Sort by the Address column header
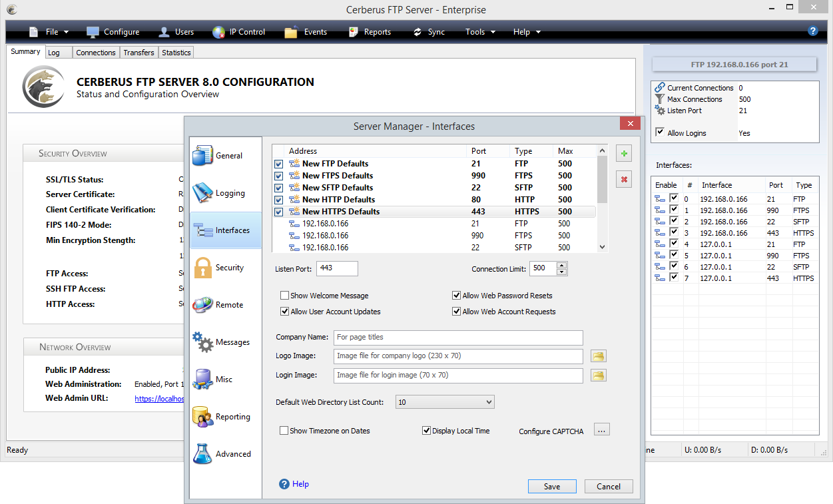This screenshot has height=504, width=833. (x=377, y=151)
